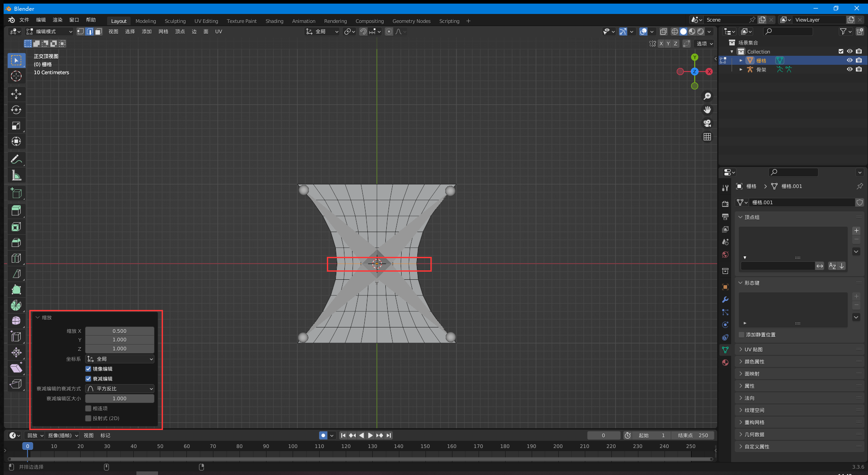The height and width of the screenshot is (475, 868).
Task: Click the 结束点 frame field
Action: tap(693, 435)
